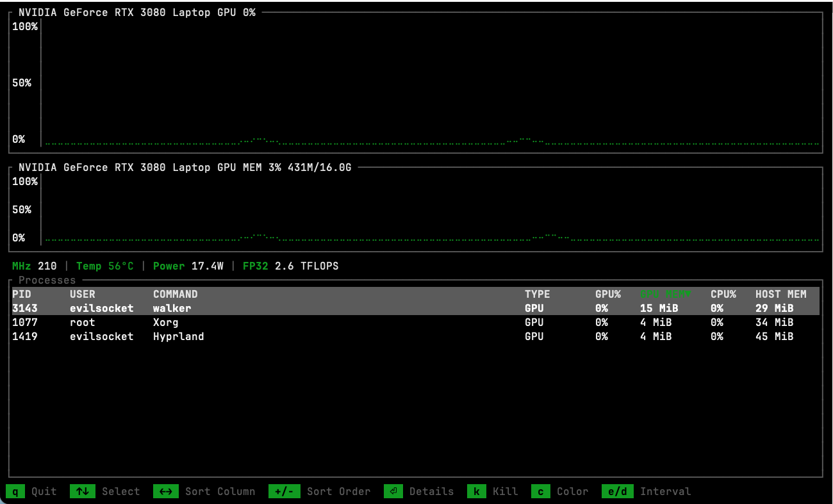Click the left/right arrows Sort Column badge
The height and width of the screenshot is (504, 833).
pyautogui.click(x=166, y=491)
